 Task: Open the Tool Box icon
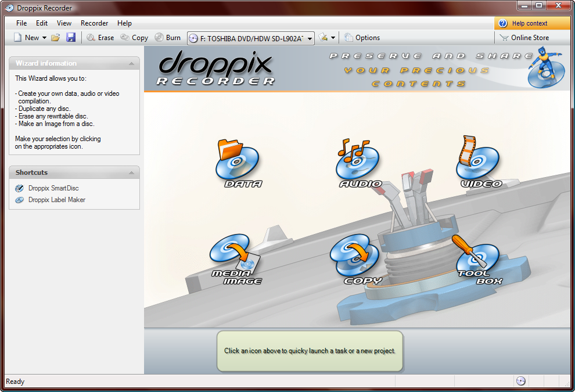click(x=477, y=260)
